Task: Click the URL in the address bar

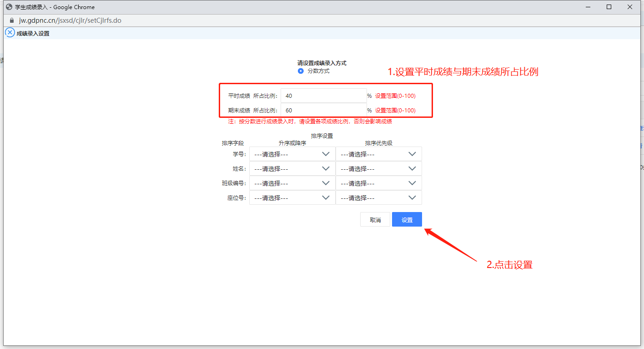Action: (70, 20)
